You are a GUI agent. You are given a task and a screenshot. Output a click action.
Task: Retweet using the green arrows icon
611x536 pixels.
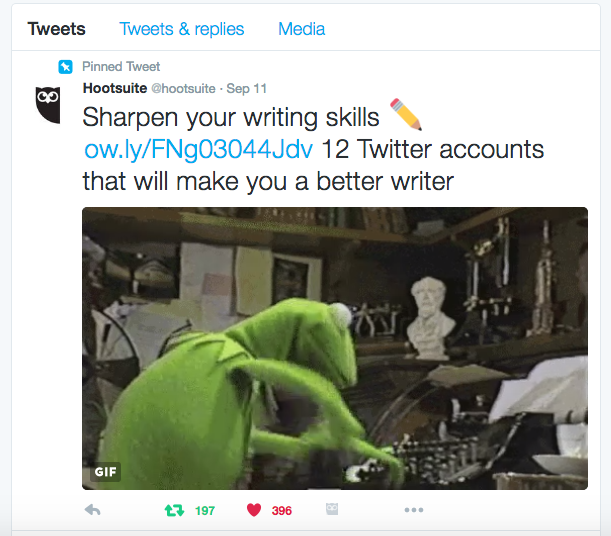174,510
